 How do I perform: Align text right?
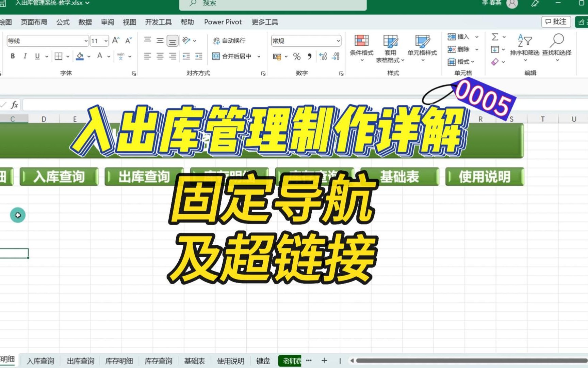[173, 56]
